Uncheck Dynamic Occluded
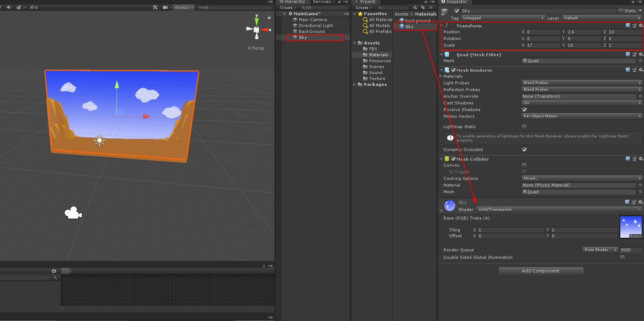The width and height of the screenshot is (644, 321). click(x=524, y=150)
